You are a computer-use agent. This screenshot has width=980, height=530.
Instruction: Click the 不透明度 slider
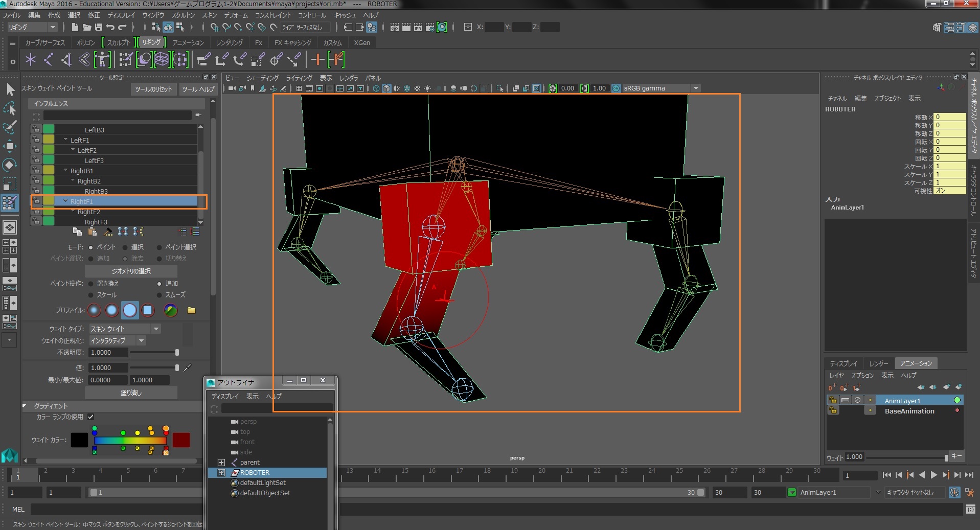154,352
